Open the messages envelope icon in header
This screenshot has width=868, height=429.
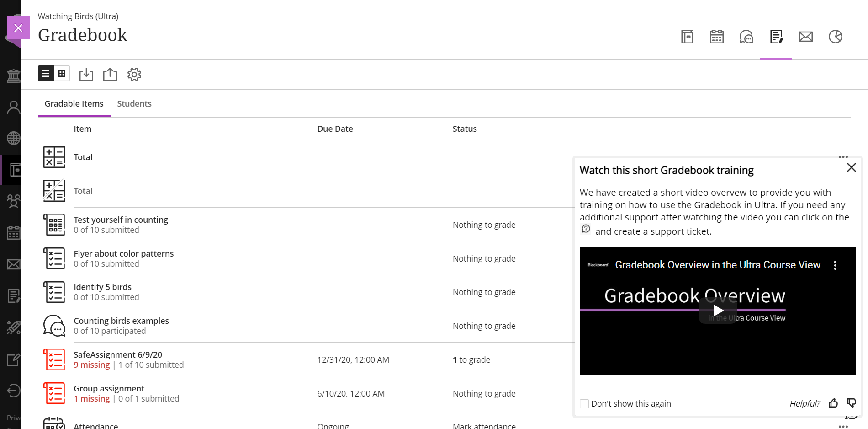(x=805, y=37)
